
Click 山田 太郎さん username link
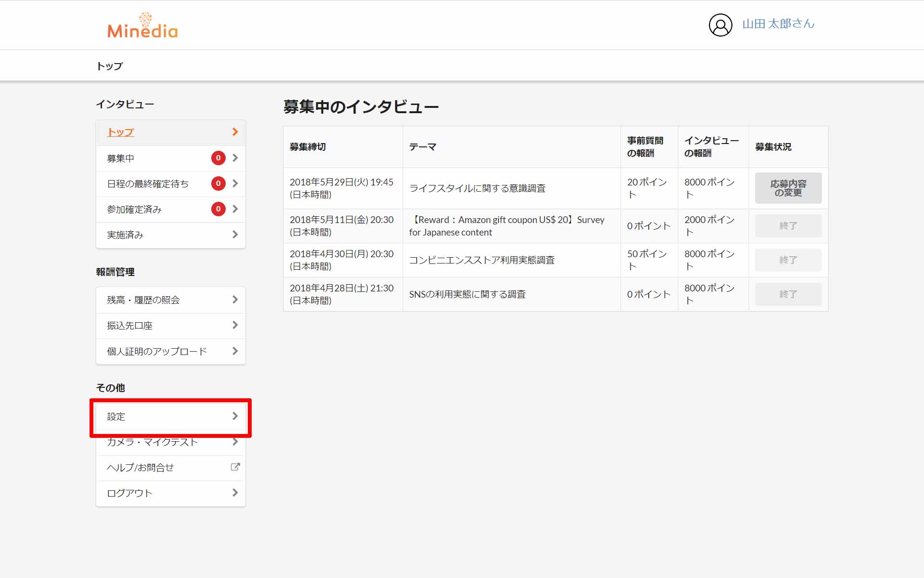tap(778, 24)
